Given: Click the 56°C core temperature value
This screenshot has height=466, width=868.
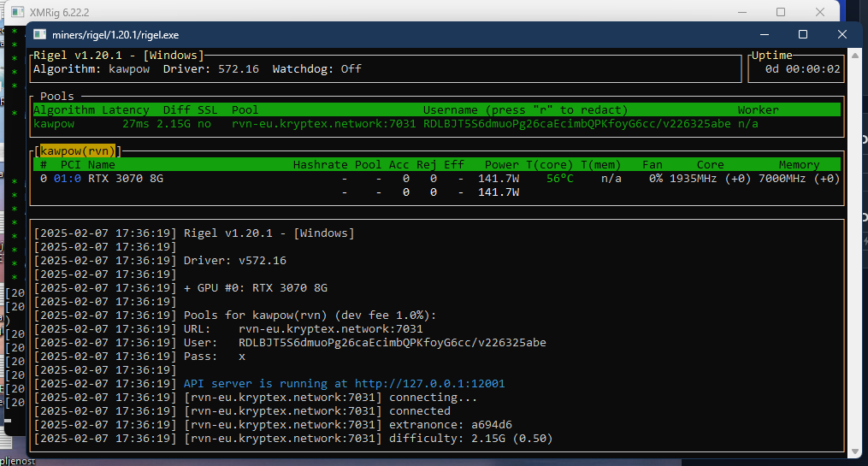Looking at the screenshot, I should point(559,179).
